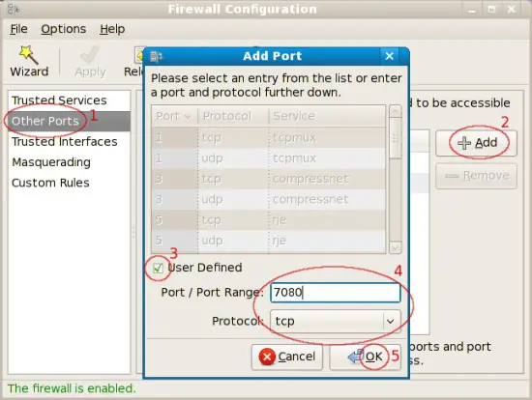This screenshot has width=532, height=400.
Task: Toggle the User Defined checkbox
Action: (x=158, y=269)
